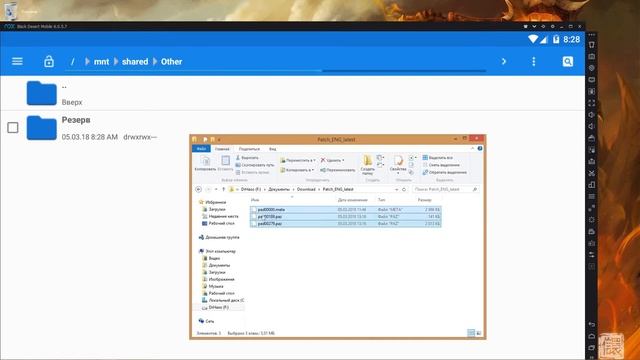This screenshot has height=360, width=640.
Task: Click Android home icon in Nox sidebar
Action: point(591,336)
